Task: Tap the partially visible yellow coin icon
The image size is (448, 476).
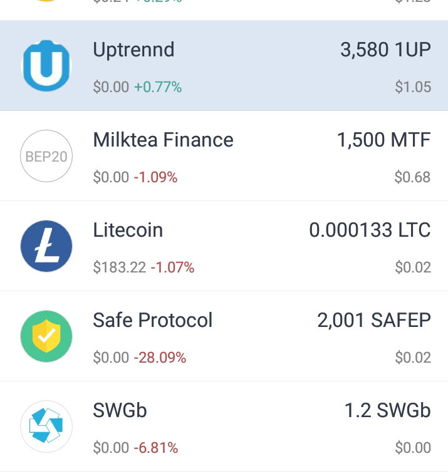Action: click(46, 1)
